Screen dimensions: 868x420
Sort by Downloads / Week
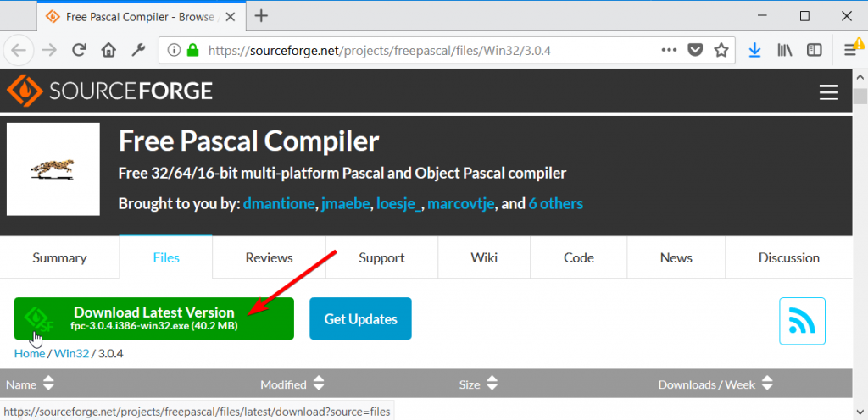click(715, 384)
